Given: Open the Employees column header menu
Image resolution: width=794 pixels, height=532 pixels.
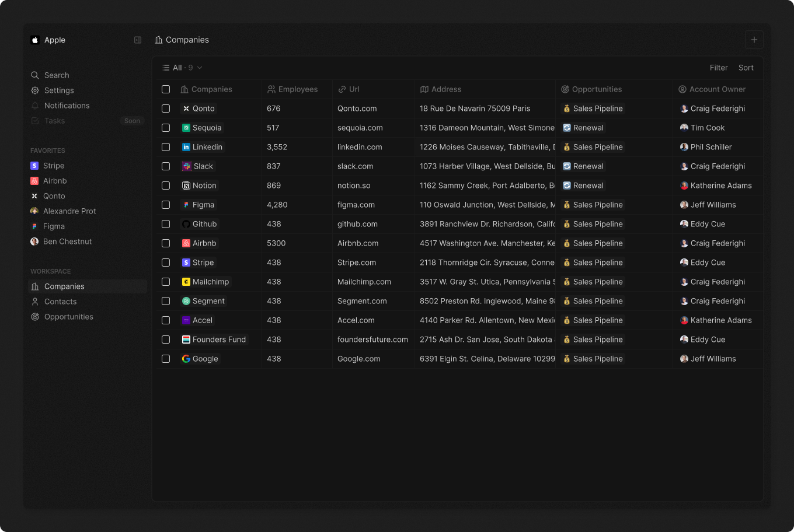Looking at the screenshot, I should [x=292, y=89].
